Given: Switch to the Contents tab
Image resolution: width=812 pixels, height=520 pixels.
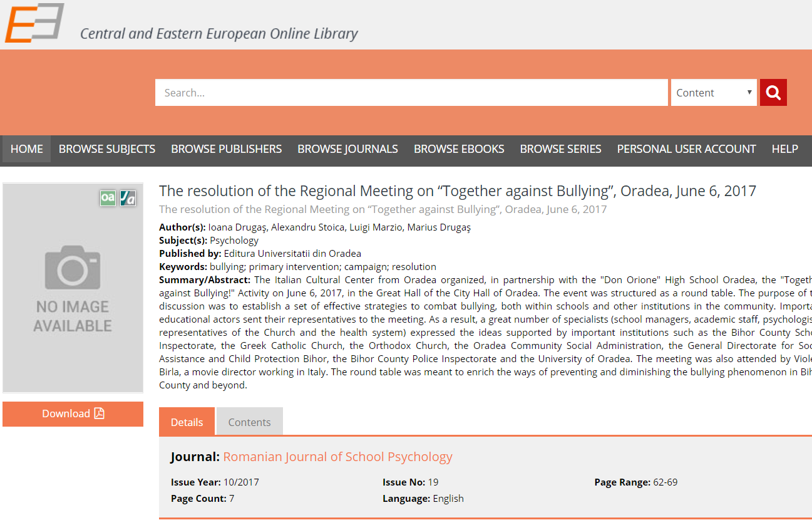Looking at the screenshot, I should click(249, 422).
